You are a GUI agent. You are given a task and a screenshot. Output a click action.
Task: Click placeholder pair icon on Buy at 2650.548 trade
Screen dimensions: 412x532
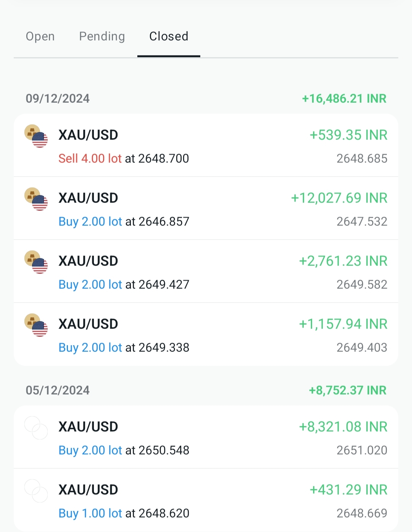pos(36,428)
